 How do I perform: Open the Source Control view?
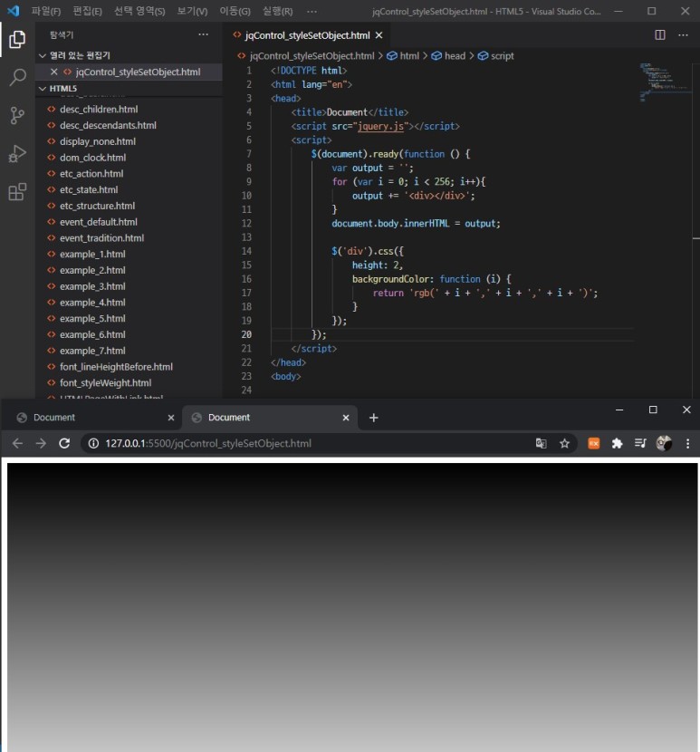pyautogui.click(x=17, y=116)
